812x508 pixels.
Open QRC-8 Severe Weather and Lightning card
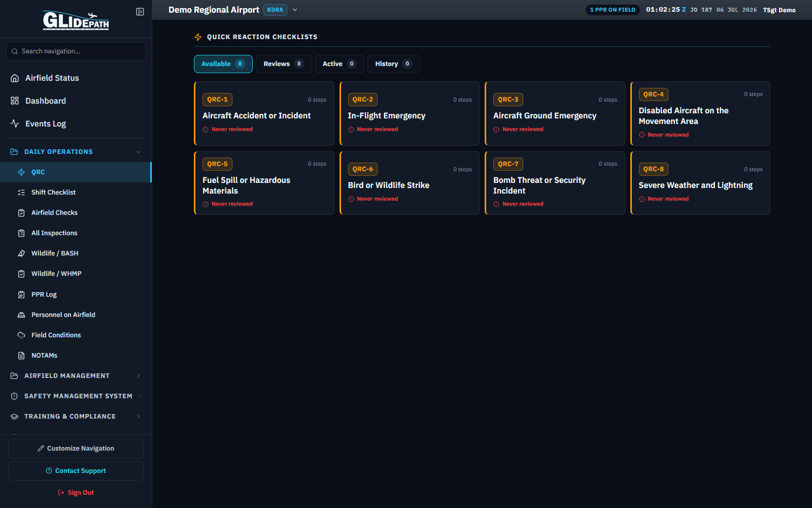[700, 183]
